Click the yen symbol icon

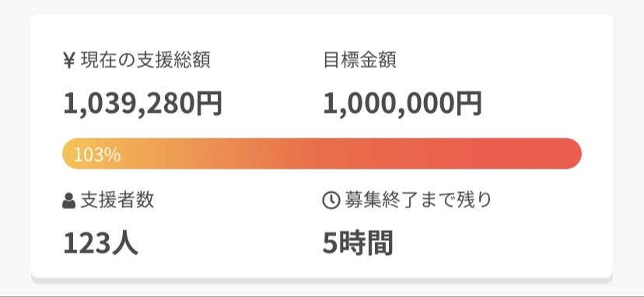point(69,61)
